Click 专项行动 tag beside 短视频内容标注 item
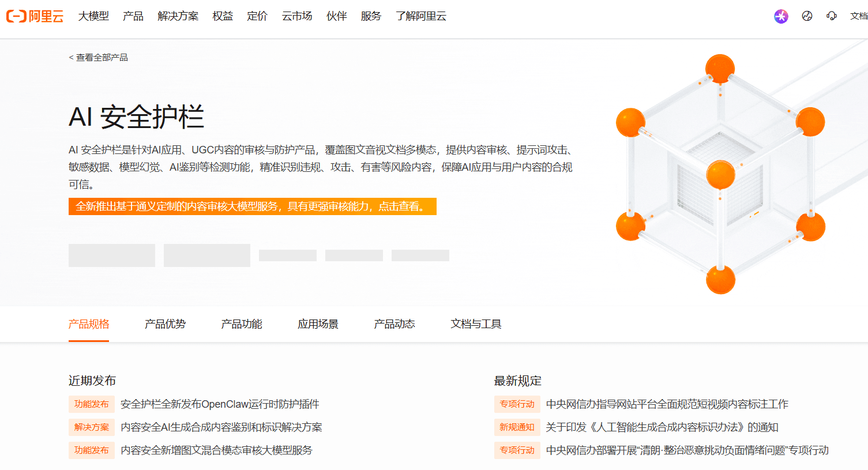Image resolution: width=868 pixels, height=470 pixels. pyautogui.click(x=517, y=404)
